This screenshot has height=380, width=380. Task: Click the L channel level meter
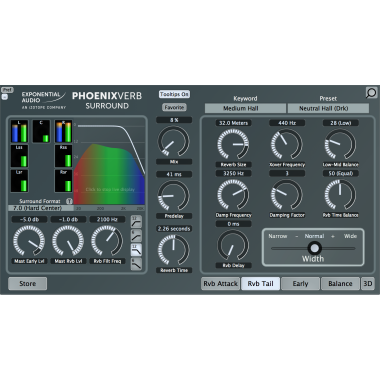coord(19,131)
